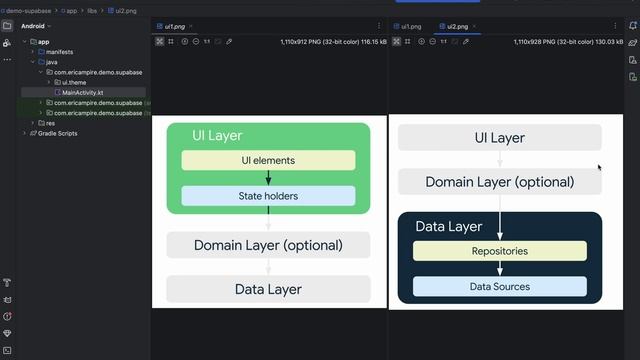Click ui1.png image info '1,110x912 PNG' text
The height and width of the screenshot is (360, 640).
[x=333, y=42]
